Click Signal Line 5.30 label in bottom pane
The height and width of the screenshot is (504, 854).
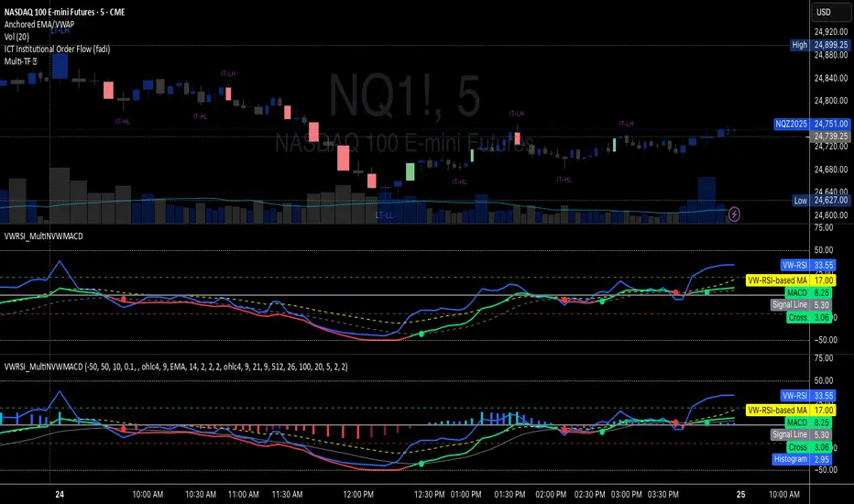pos(801,434)
